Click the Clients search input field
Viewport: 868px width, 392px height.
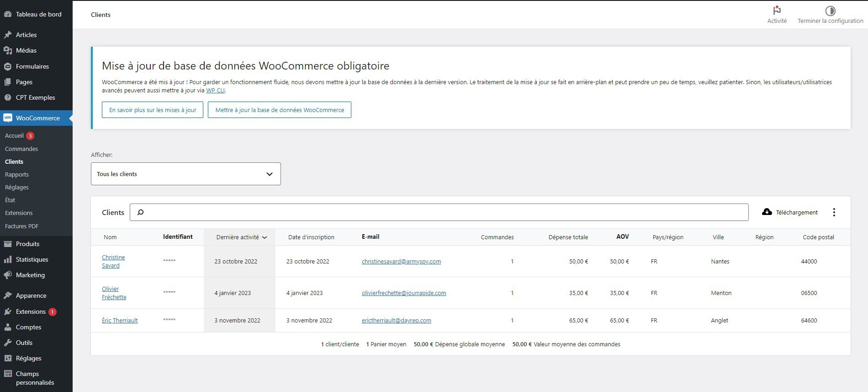[x=439, y=212]
